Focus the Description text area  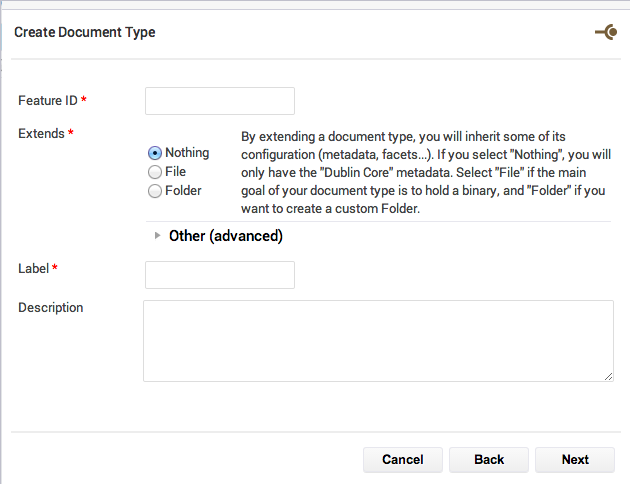tap(378, 341)
